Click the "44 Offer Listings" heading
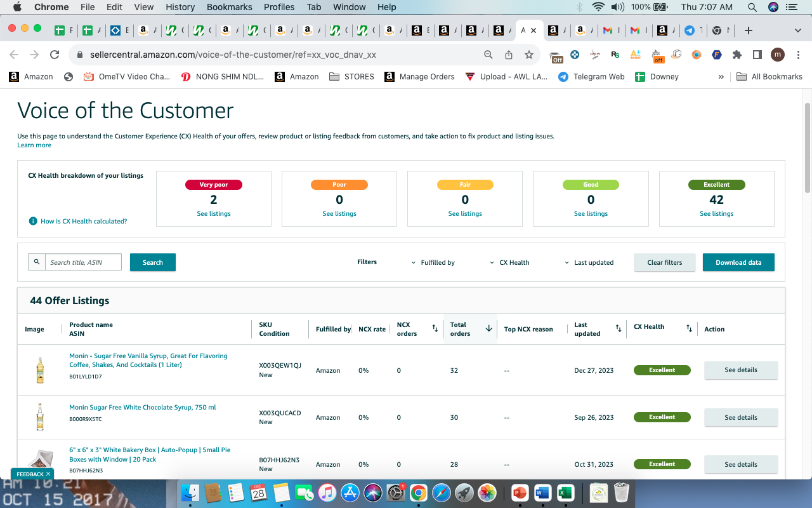This screenshot has width=812, height=508. tap(70, 300)
